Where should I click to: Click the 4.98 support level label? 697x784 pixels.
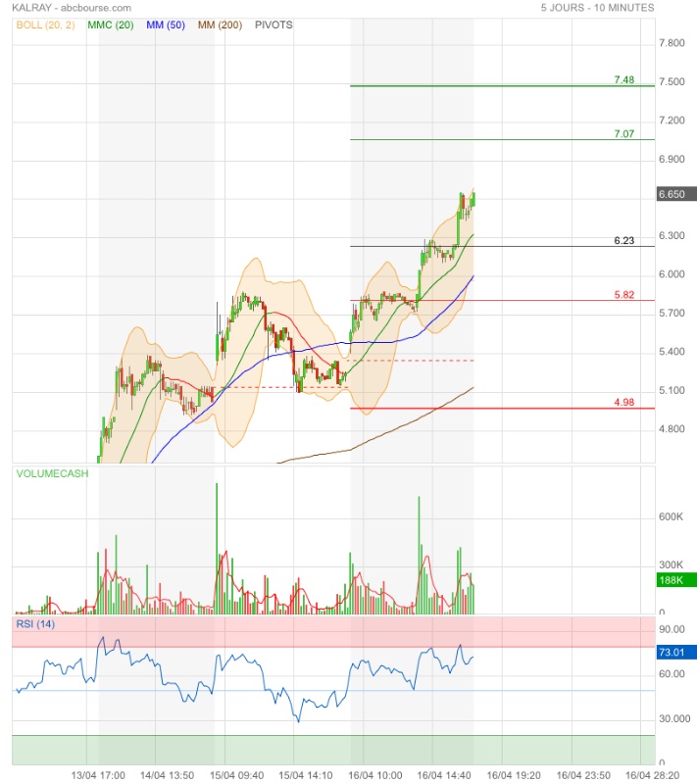click(623, 402)
